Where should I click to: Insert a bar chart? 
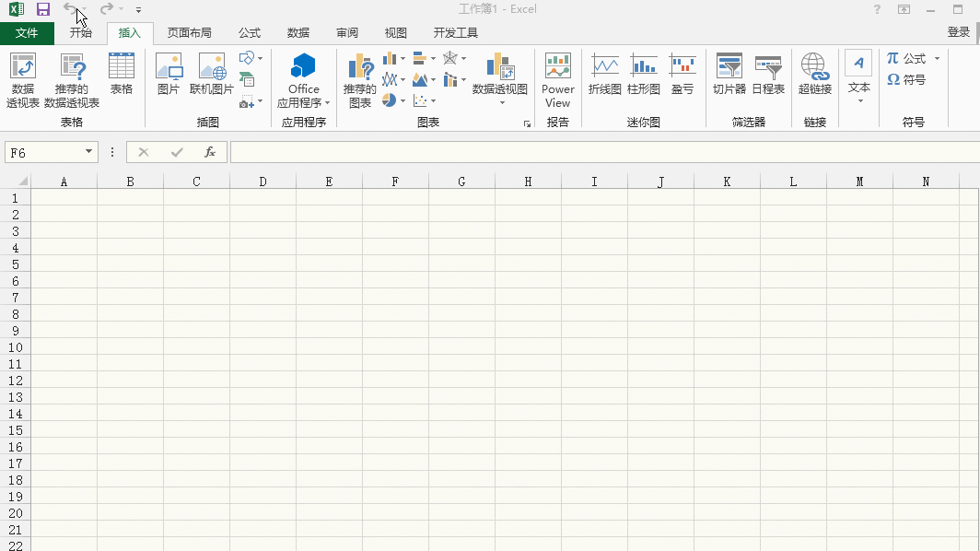(x=420, y=58)
